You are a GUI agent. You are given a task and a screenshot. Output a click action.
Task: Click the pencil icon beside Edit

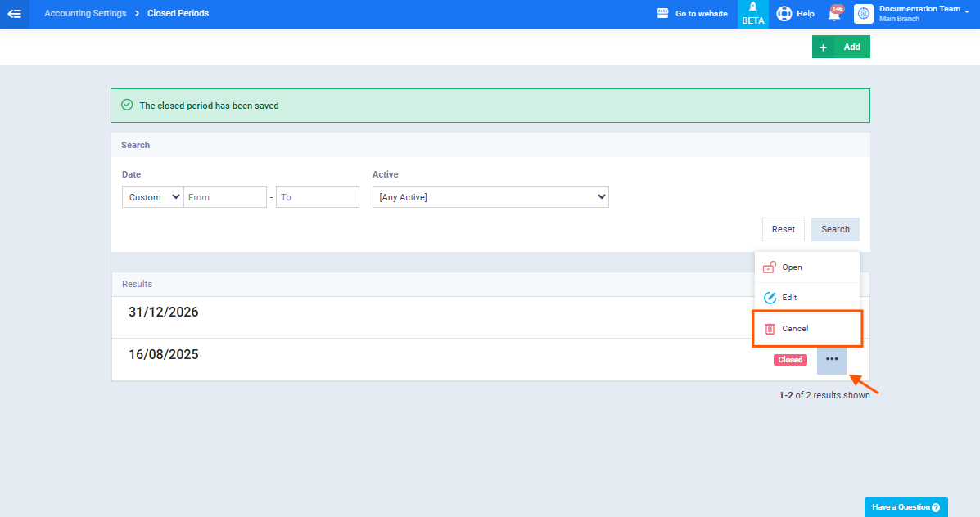[770, 298]
